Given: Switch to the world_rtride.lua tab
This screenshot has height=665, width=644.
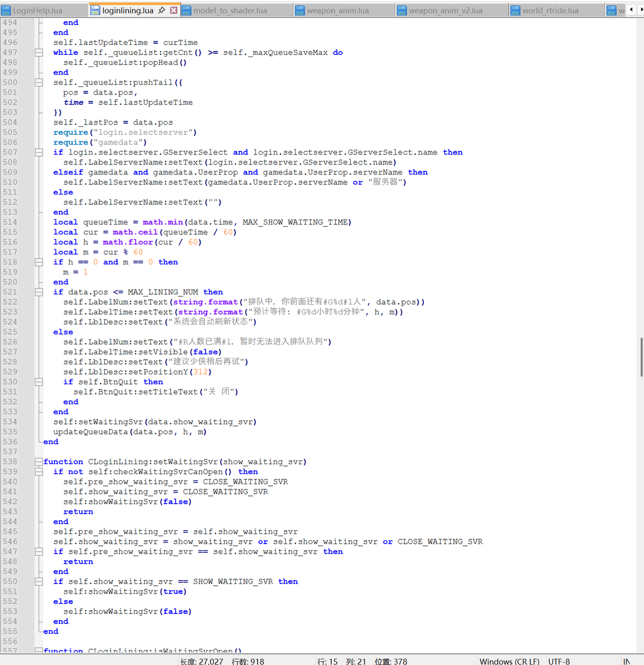Looking at the screenshot, I should coord(556,11).
